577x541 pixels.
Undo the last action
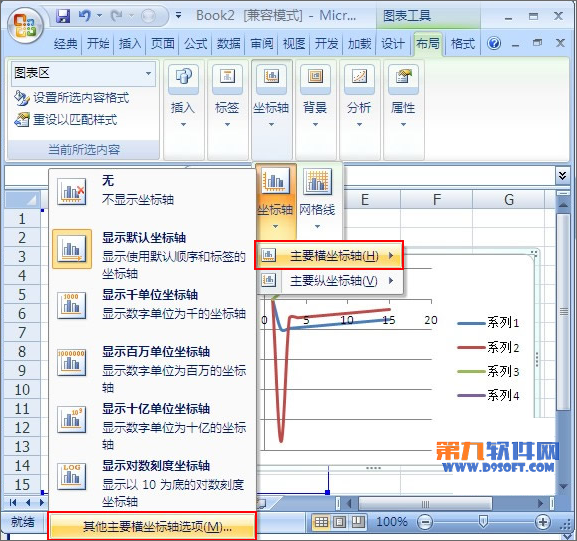click(84, 15)
